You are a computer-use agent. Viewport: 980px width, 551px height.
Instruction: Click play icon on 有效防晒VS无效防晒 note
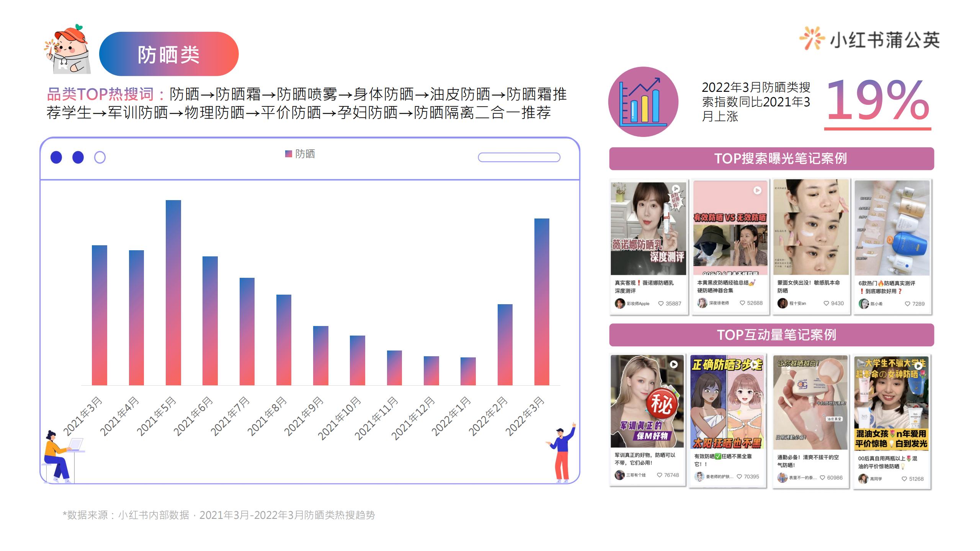(757, 191)
